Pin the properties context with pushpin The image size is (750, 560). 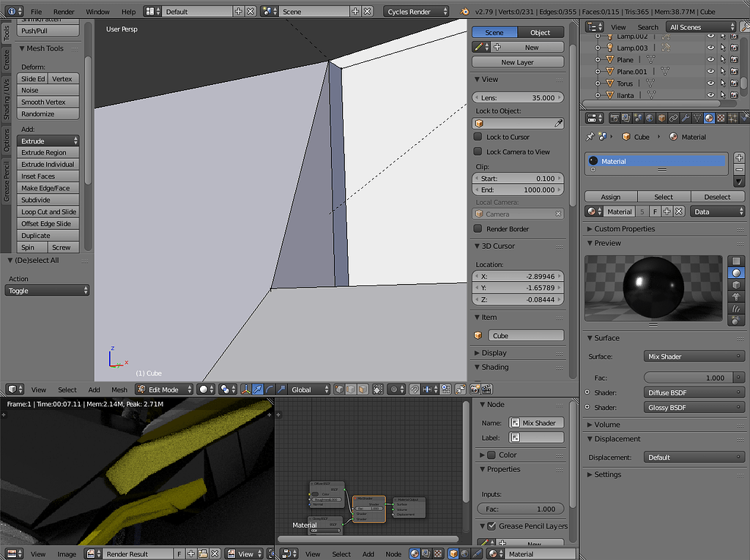(x=590, y=137)
